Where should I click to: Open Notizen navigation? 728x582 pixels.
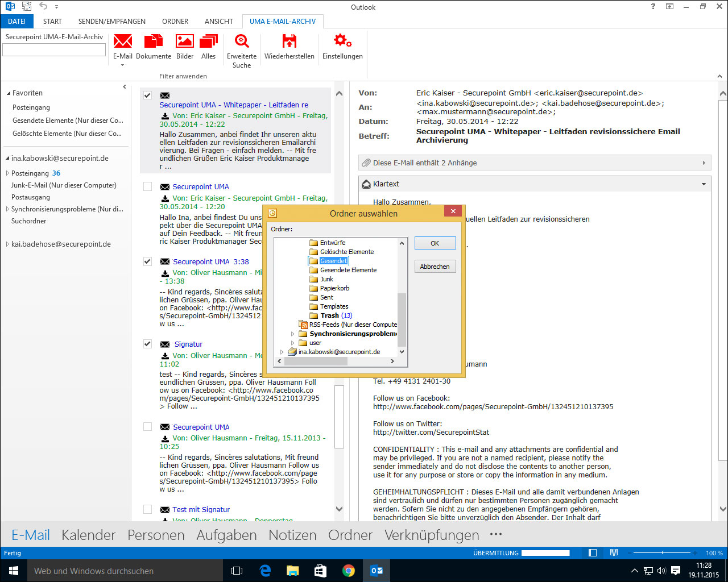[x=292, y=535]
